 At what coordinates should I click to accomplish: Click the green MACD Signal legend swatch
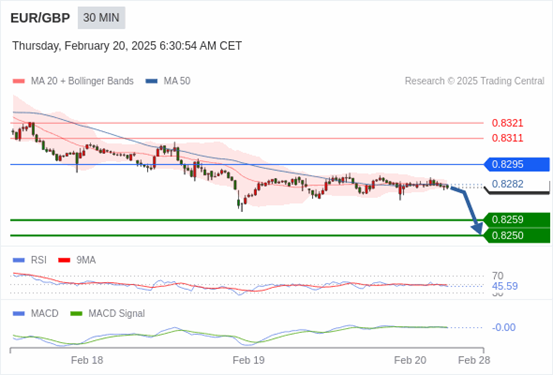[76, 314]
